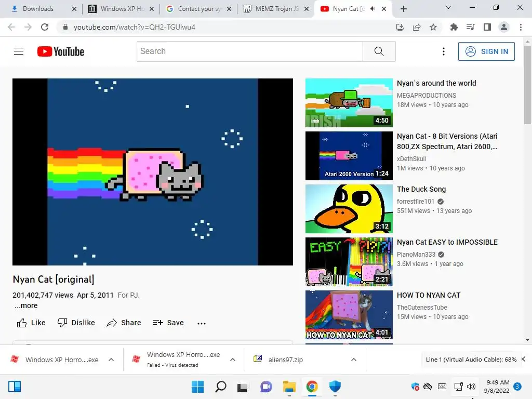
Task: Open The Duck Song thumbnail
Action: [x=349, y=209]
